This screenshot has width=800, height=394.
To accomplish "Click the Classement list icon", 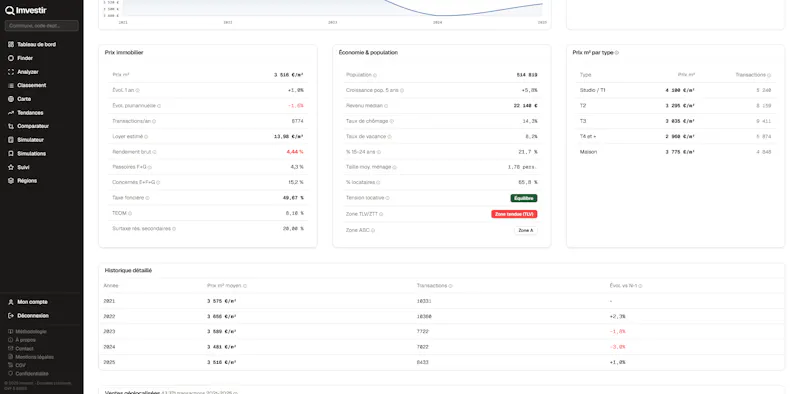I will (11, 85).
